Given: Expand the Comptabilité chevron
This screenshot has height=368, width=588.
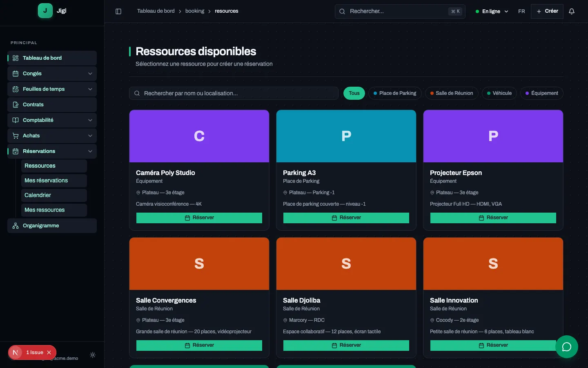Looking at the screenshot, I should [x=90, y=120].
